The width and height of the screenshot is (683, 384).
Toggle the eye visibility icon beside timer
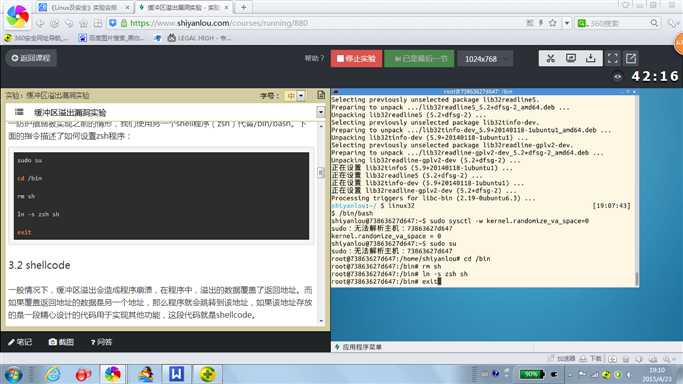click(618, 77)
